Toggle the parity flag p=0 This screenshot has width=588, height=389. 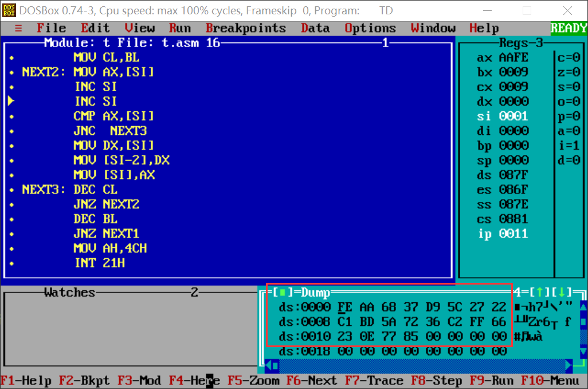[569, 116]
